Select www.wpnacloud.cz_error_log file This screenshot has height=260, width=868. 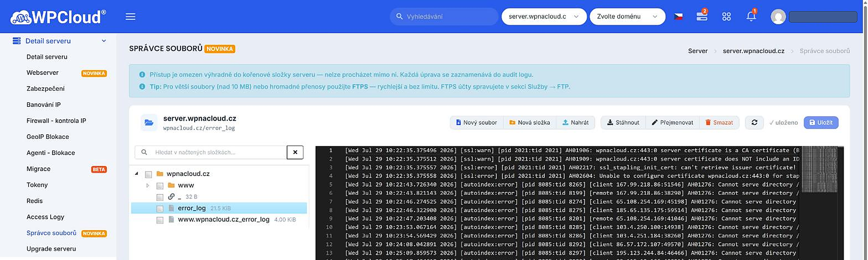tap(224, 219)
